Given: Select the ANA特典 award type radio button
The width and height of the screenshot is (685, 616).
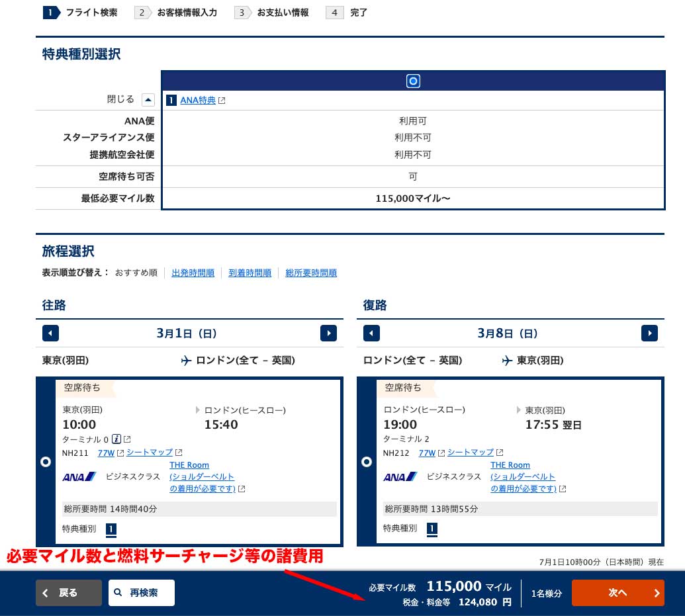Looking at the screenshot, I should tap(413, 81).
